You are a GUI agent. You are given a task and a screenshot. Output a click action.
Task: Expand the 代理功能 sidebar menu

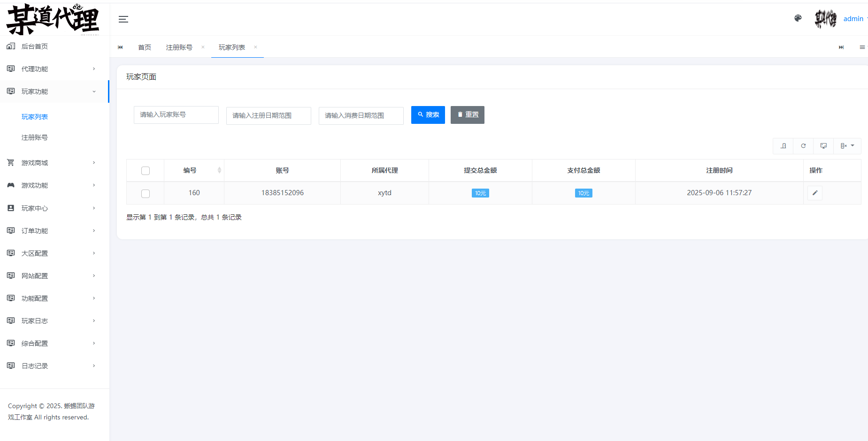tap(51, 69)
